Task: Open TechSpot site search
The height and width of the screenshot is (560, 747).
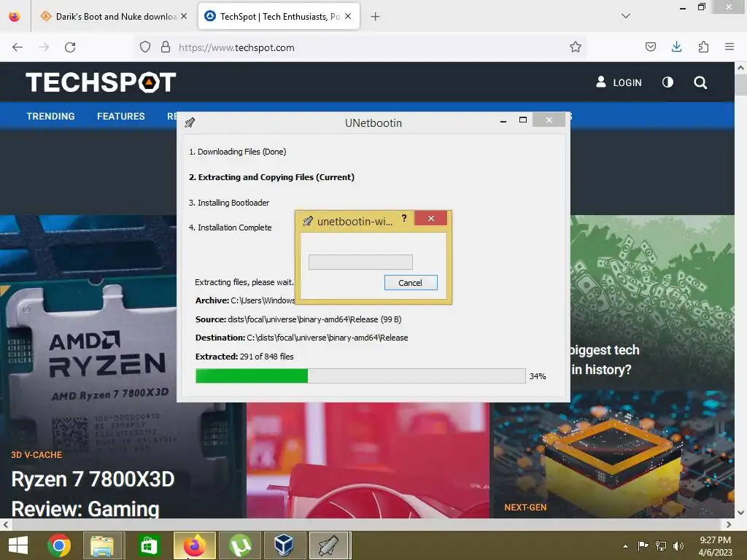Action: click(700, 82)
